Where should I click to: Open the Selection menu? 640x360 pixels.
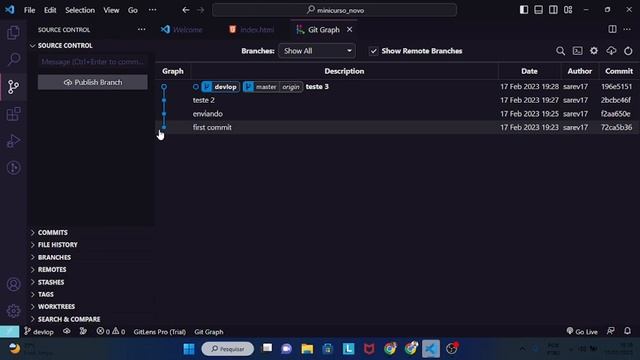(x=80, y=10)
